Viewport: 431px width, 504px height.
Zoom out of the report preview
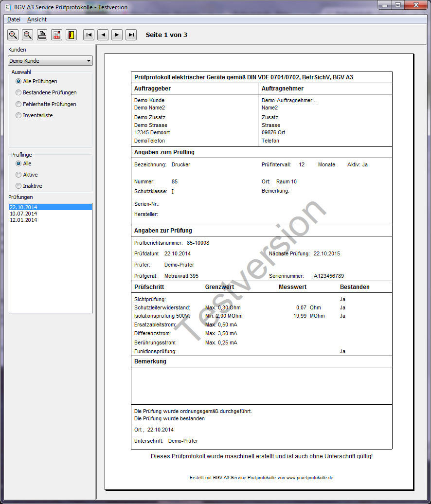28,35
